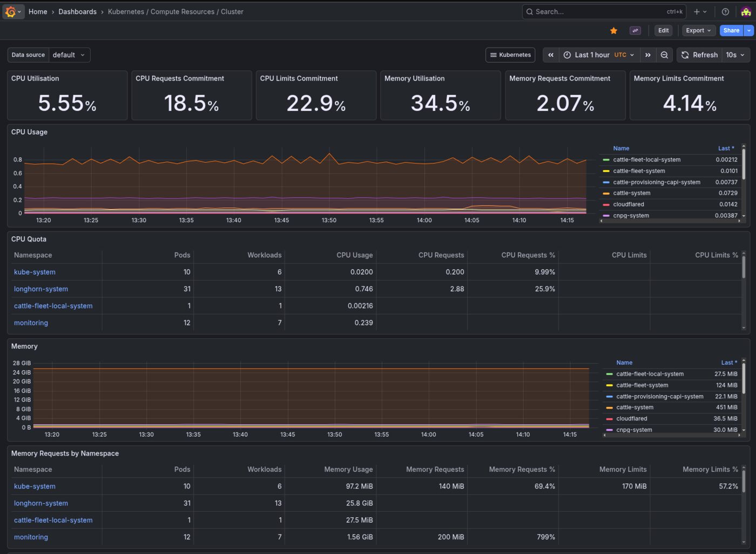Zoom out the time range
Image resolution: width=756 pixels, height=554 pixels.
tap(664, 55)
